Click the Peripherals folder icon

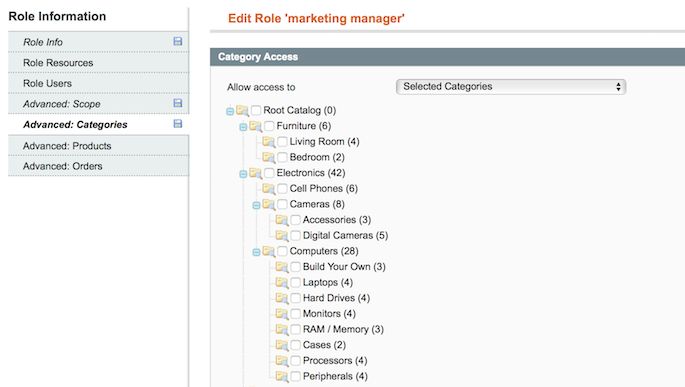282,377
